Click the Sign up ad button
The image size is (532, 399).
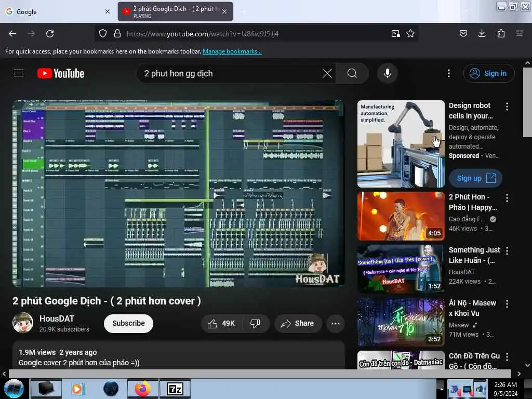(475, 178)
